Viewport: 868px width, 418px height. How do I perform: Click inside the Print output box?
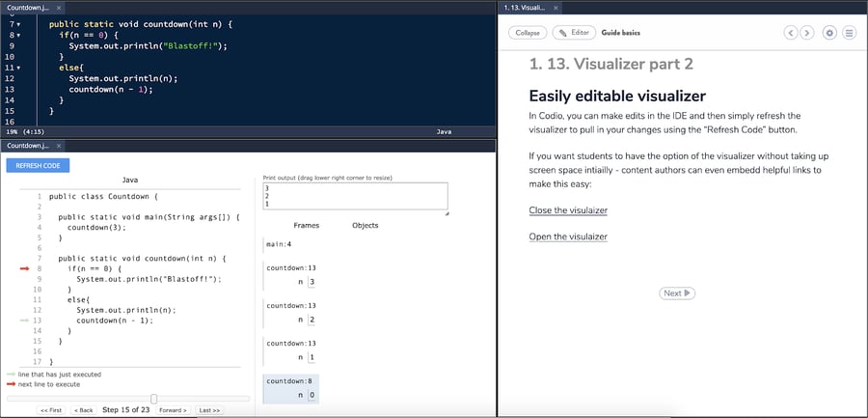(x=354, y=197)
